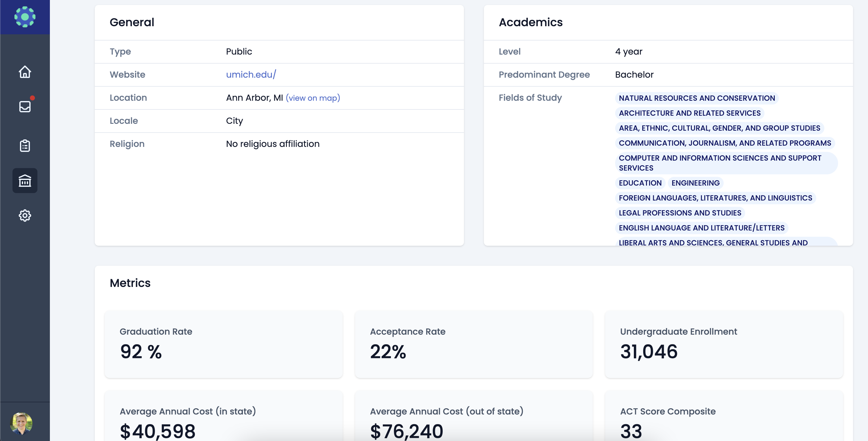Viewport: 868px width, 441px height.
Task: Select the colleges building icon
Action: [x=25, y=181]
